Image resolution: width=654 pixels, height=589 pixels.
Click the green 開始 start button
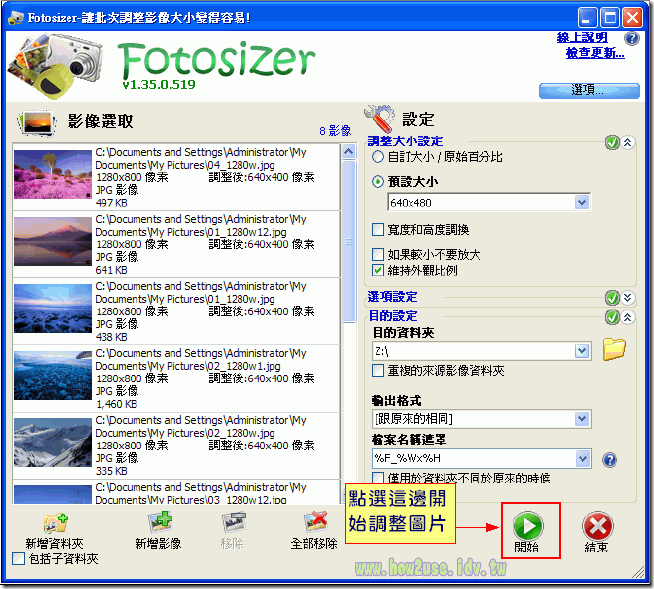coord(528,526)
